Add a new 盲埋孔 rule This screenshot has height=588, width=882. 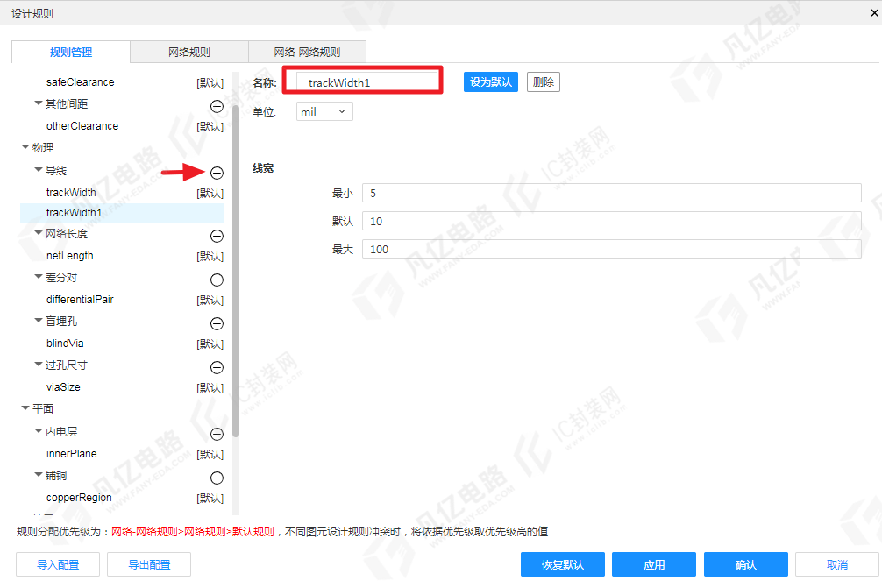click(x=217, y=323)
